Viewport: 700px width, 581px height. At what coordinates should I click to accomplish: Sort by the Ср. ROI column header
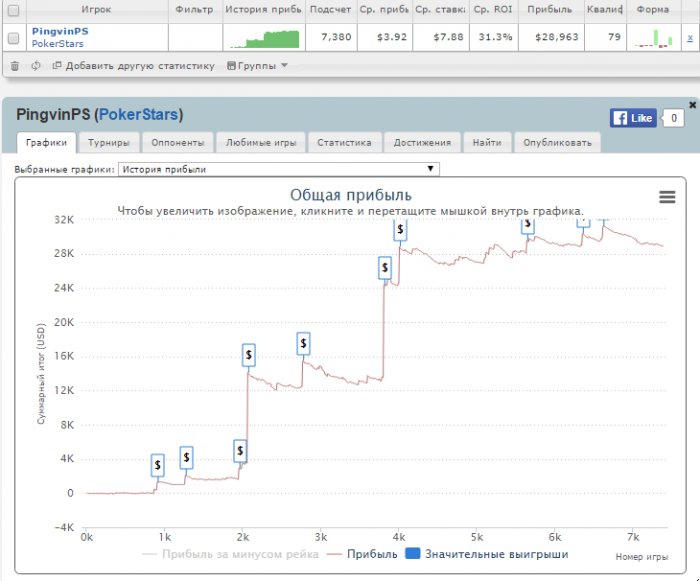[x=493, y=9]
